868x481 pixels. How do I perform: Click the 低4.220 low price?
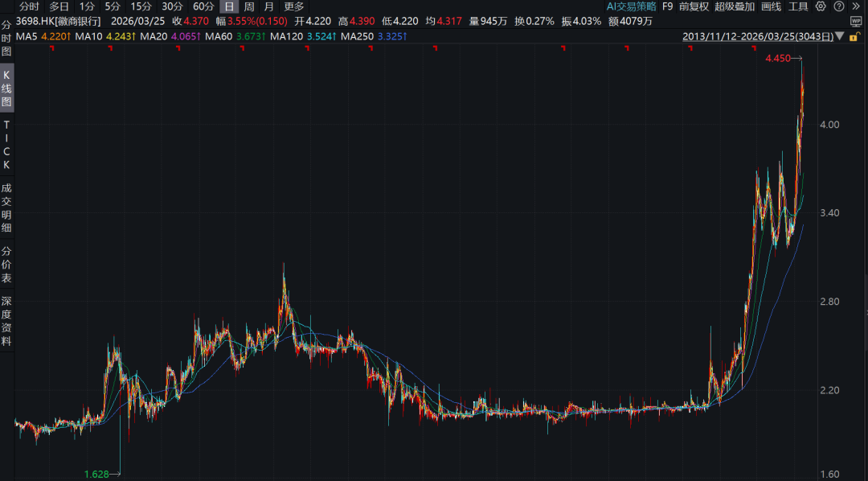(x=399, y=21)
